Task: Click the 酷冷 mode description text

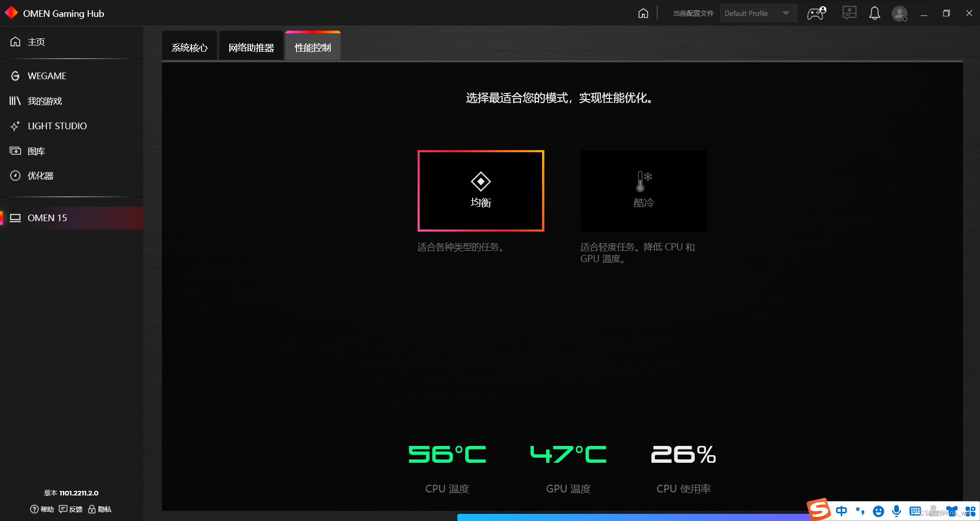Action: 638,253
